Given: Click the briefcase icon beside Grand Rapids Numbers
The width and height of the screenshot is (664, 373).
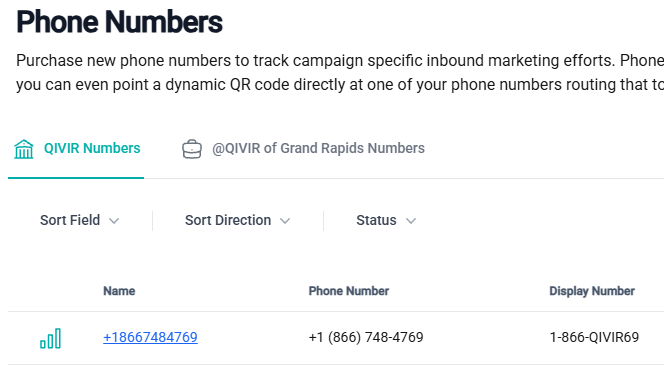Looking at the screenshot, I should pyautogui.click(x=192, y=149).
